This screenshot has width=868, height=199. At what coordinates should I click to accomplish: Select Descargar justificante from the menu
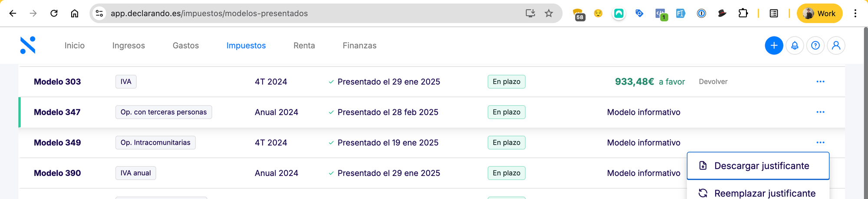pos(761,166)
